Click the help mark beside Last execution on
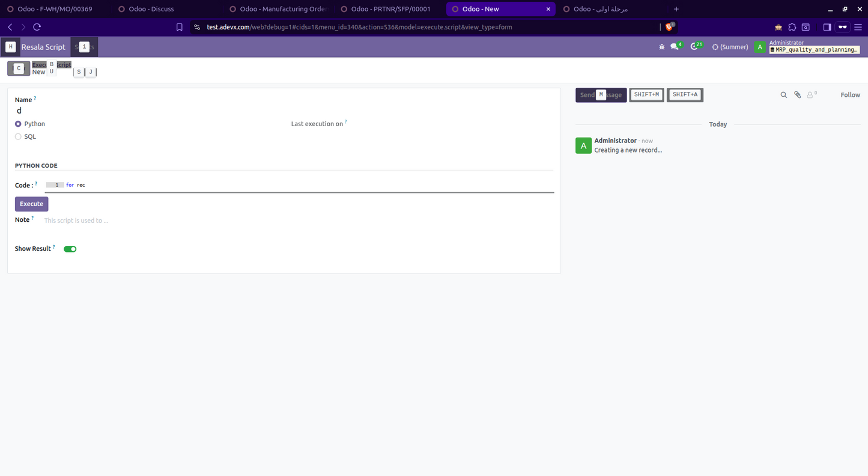Screen dimensions: 868x476 346,121
